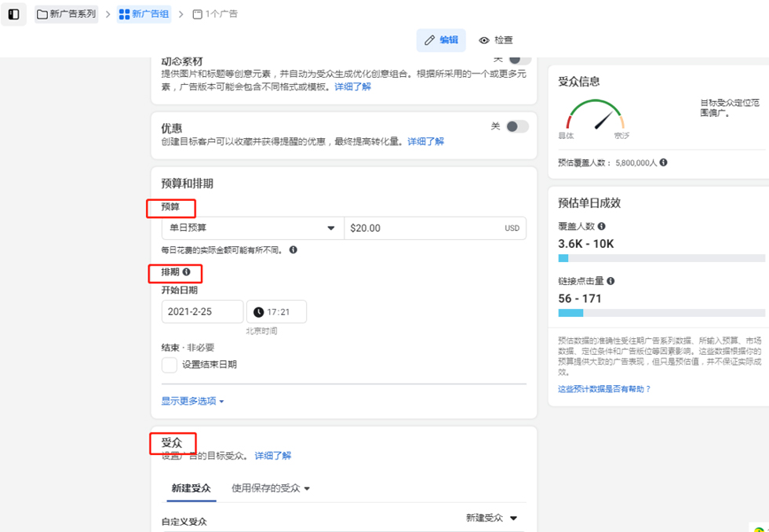Switch to the 新建受众 tab
Viewport: 769px width, 532px height.
point(191,488)
